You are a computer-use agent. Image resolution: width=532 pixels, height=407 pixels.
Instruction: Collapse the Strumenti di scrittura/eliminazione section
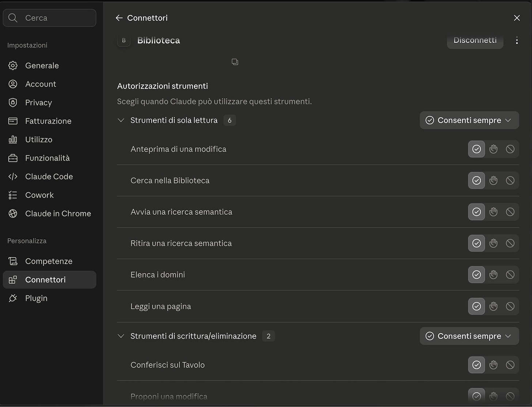coord(121,336)
